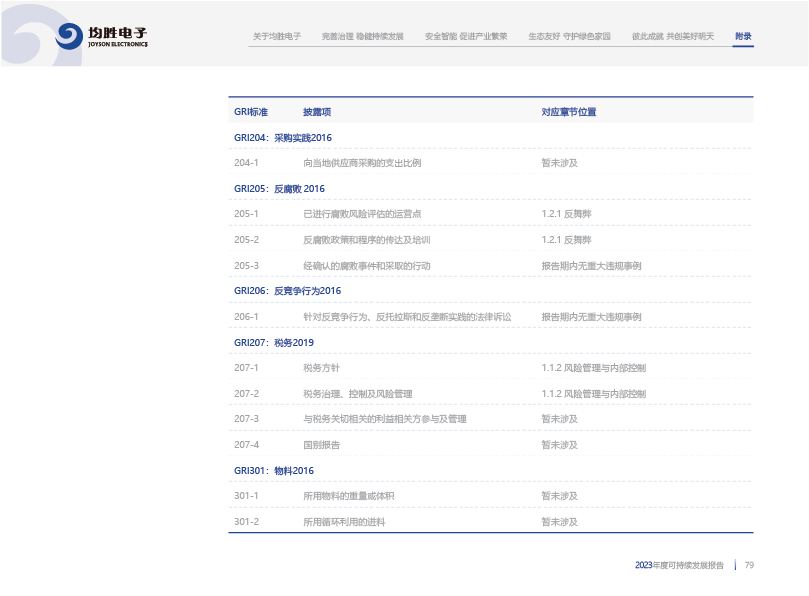Image resolution: width=809 pixels, height=596 pixels.
Task: Open the 彼此成就 共创美好明天 tab
Action: coord(673,36)
